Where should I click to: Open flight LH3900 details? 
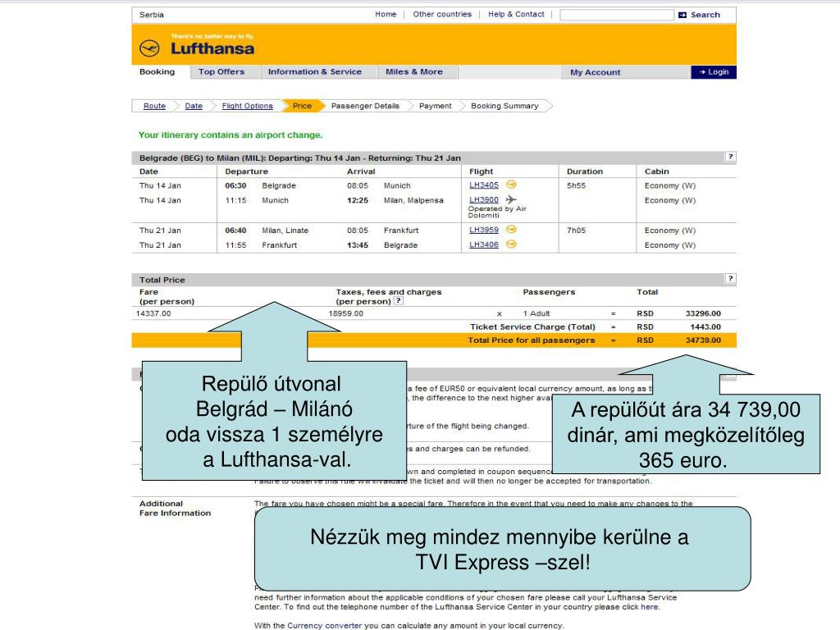pyautogui.click(x=484, y=200)
